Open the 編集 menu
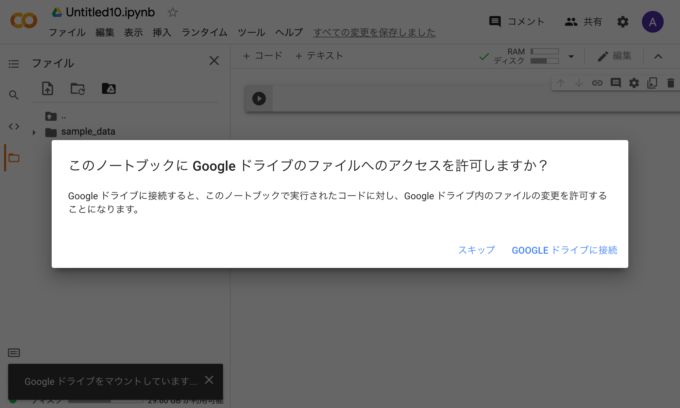680x408 pixels. click(x=105, y=33)
